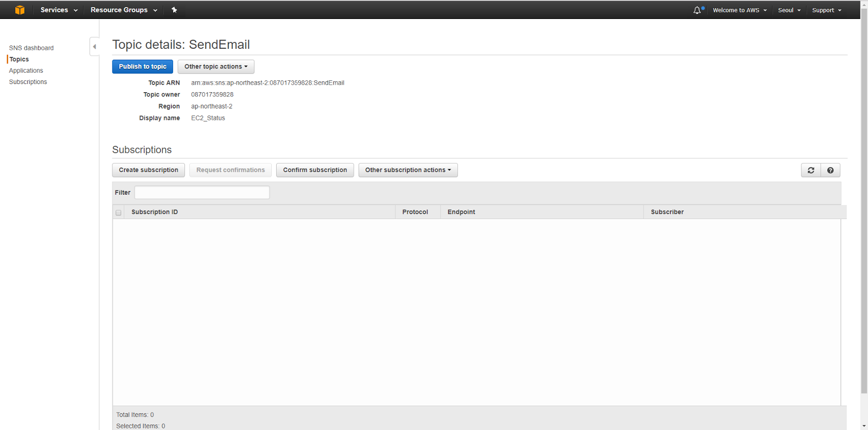Screen dimensions: 868x430
Task: Click the scrollbar down arrow
Action: pyautogui.click(x=864, y=426)
